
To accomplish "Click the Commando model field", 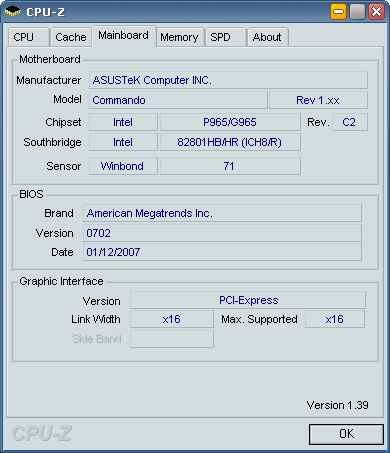I will click(178, 100).
